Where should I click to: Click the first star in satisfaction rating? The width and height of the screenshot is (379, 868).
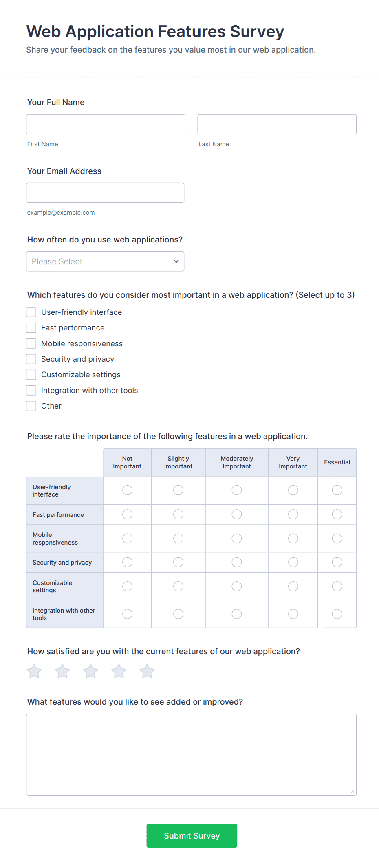tap(34, 671)
